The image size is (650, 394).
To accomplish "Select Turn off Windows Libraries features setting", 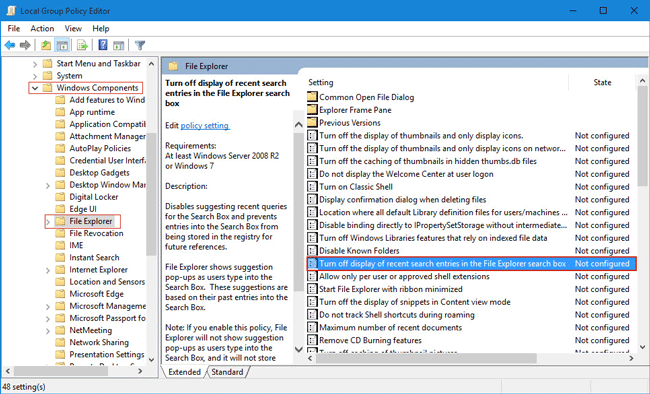I will coord(433,238).
